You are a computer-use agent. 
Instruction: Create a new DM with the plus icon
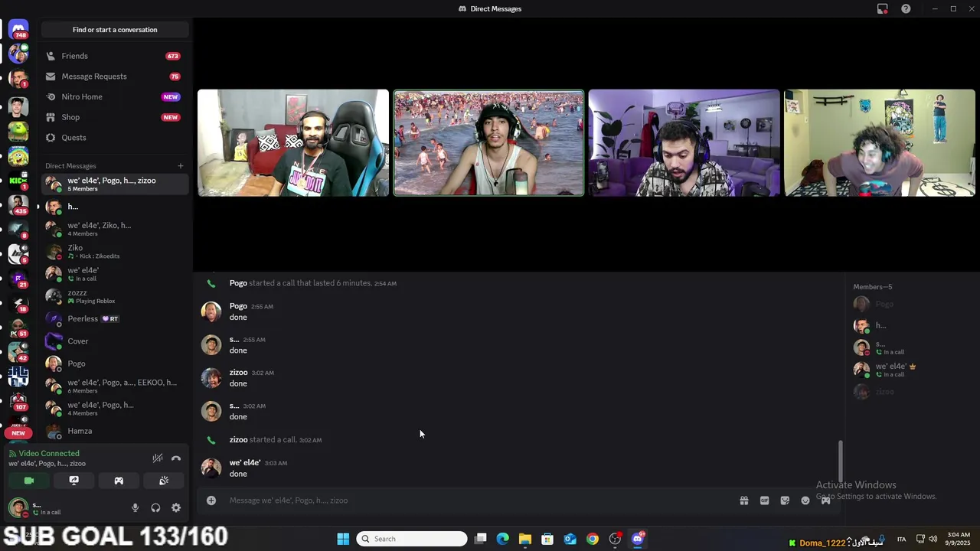coord(181,166)
